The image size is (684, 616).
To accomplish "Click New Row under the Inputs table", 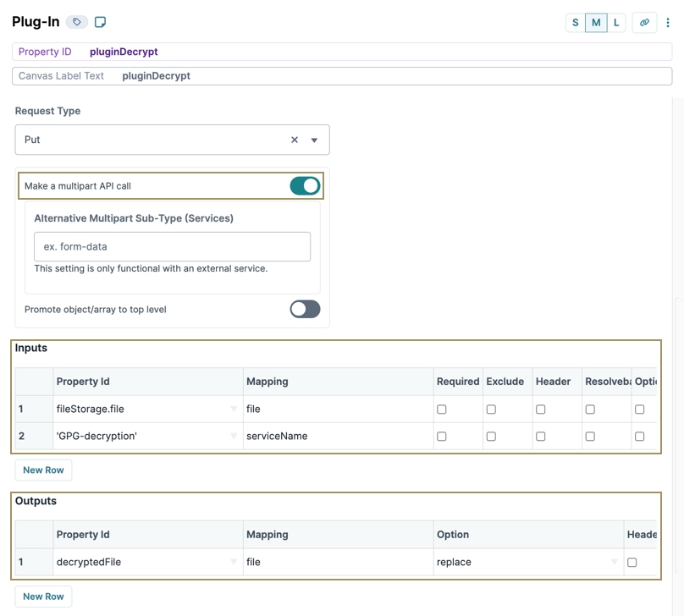I will point(43,470).
